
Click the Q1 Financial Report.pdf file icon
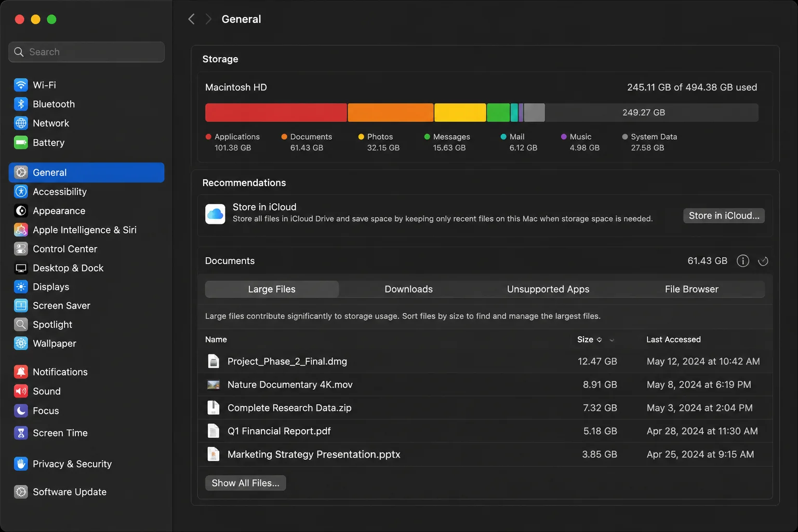coord(214,431)
